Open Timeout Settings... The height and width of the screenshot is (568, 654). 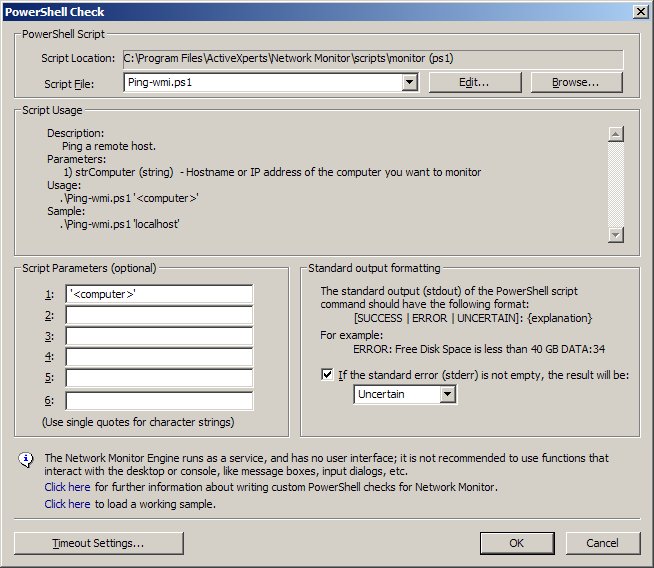pos(99,543)
